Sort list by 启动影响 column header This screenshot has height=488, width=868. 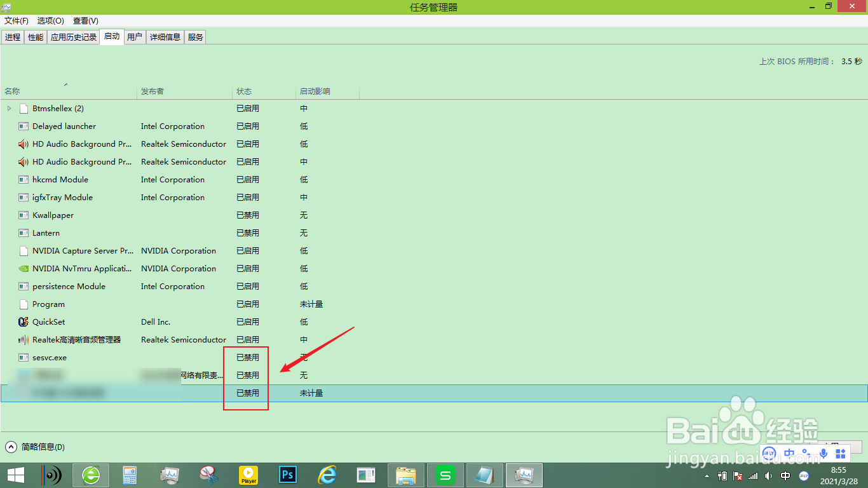(x=328, y=91)
